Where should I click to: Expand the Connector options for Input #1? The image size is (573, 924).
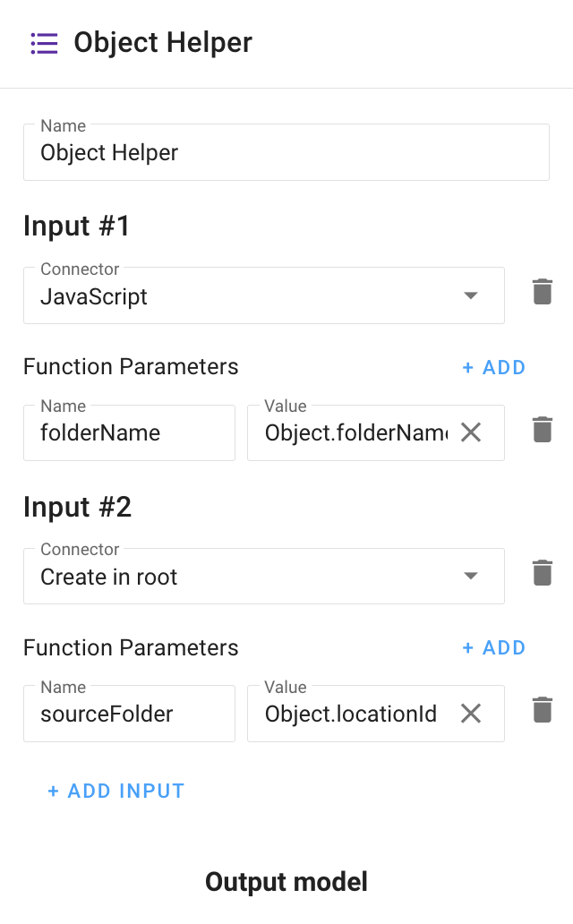264,295
